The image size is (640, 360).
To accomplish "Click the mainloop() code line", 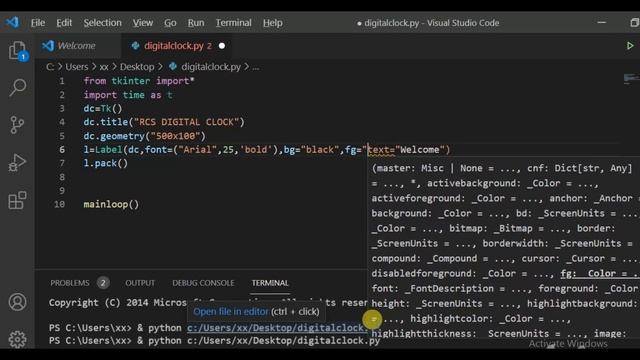I will click(x=111, y=204).
